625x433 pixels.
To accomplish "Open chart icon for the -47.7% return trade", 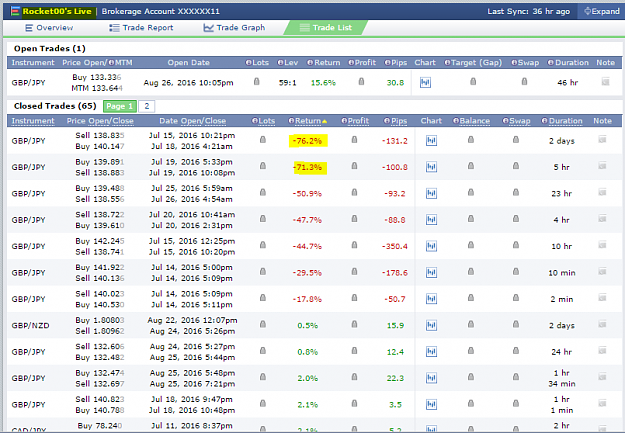I will tap(431, 220).
